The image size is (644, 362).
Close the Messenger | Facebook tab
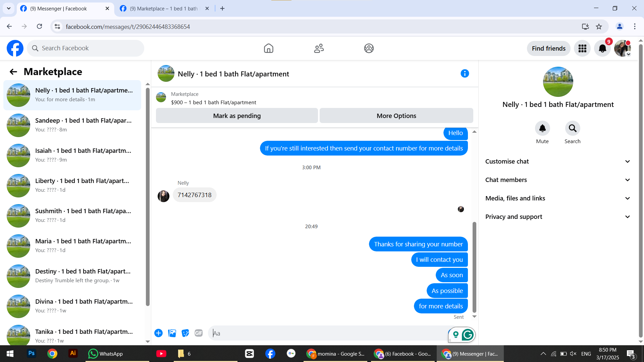107,9
